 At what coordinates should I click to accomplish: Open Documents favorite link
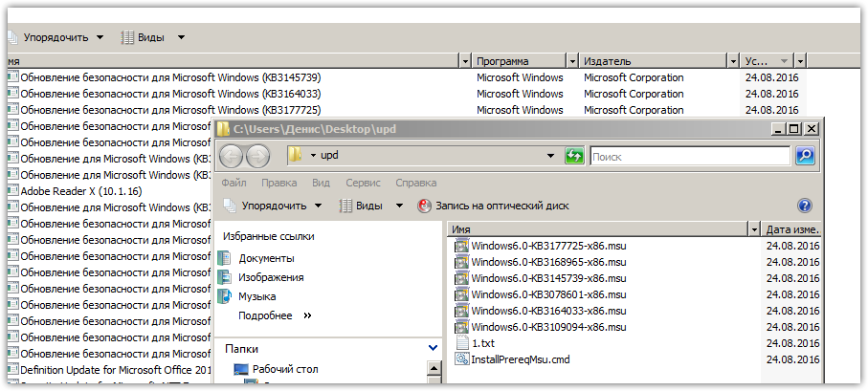coord(266,258)
